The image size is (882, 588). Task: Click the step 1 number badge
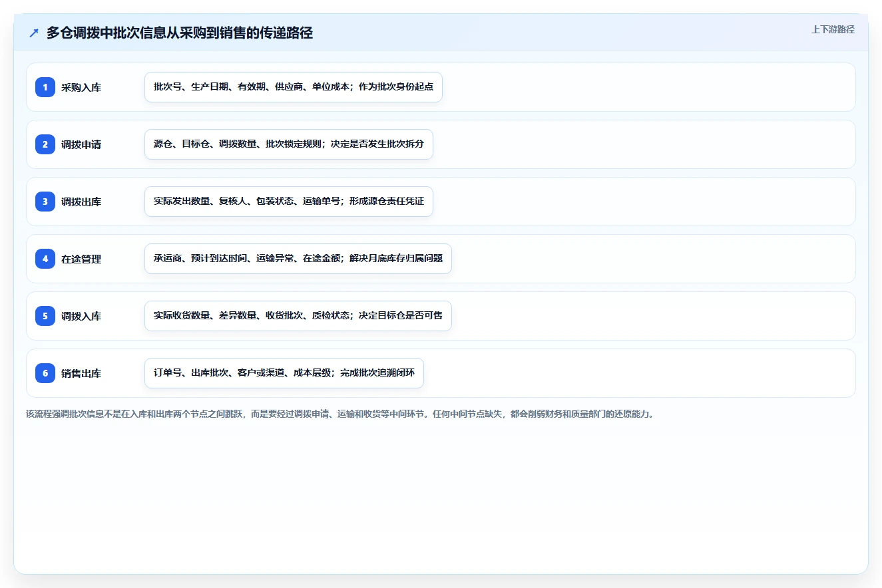click(45, 87)
